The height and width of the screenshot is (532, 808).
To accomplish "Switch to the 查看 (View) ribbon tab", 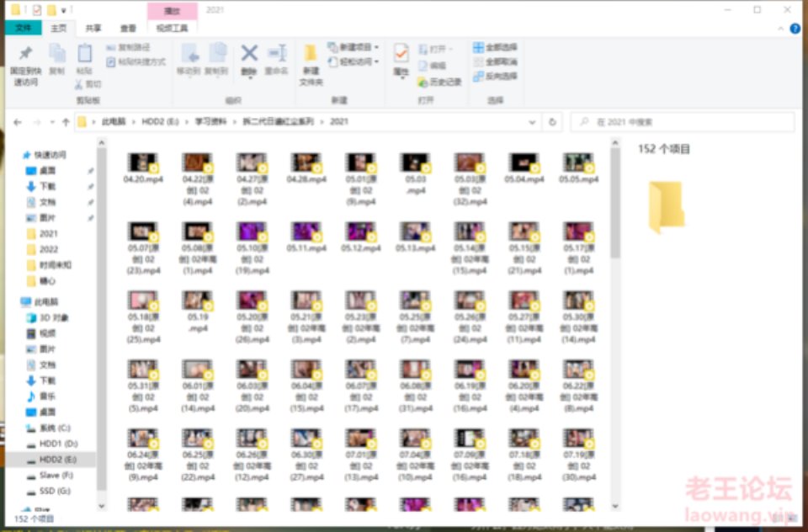I will (x=128, y=28).
